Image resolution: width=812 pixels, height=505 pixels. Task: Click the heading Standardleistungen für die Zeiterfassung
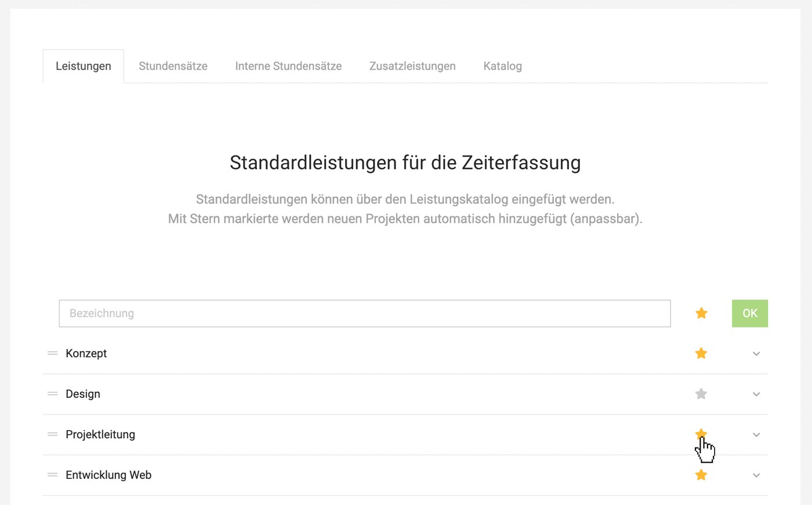click(x=405, y=163)
